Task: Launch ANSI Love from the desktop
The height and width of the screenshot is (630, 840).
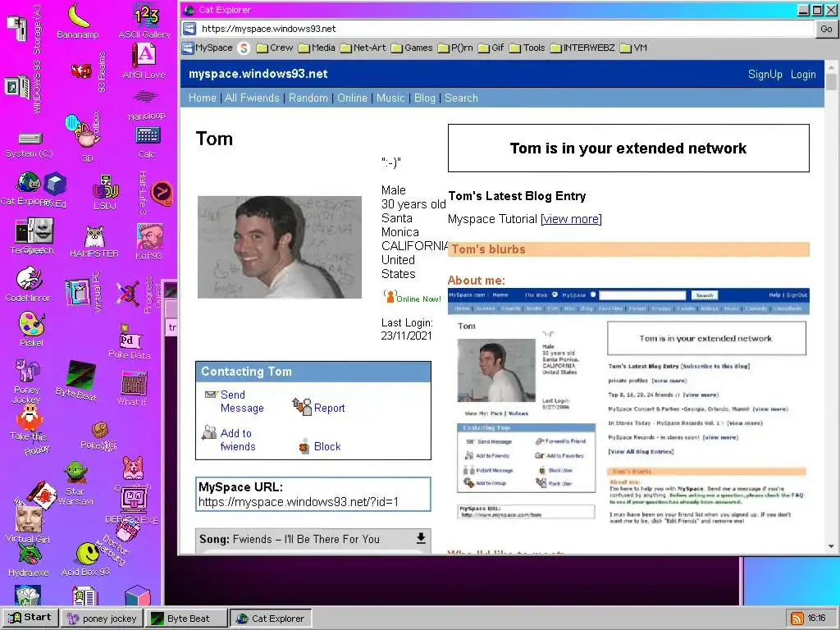Action: click(x=144, y=60)
